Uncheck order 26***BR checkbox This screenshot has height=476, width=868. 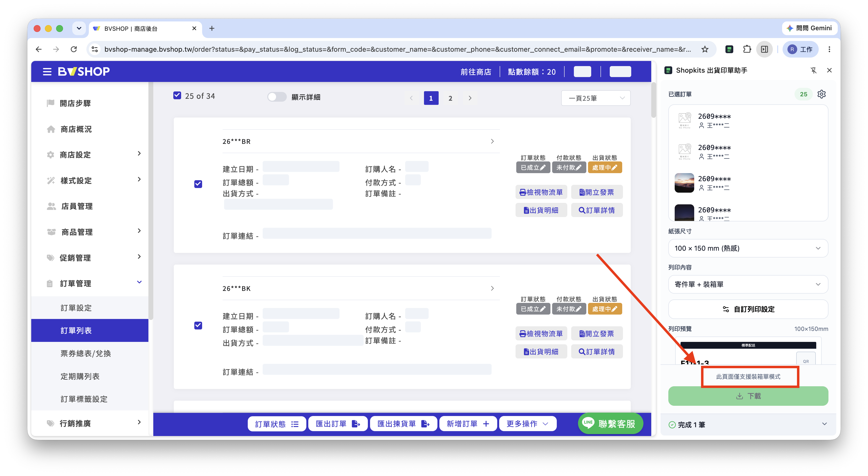[198, 184]
